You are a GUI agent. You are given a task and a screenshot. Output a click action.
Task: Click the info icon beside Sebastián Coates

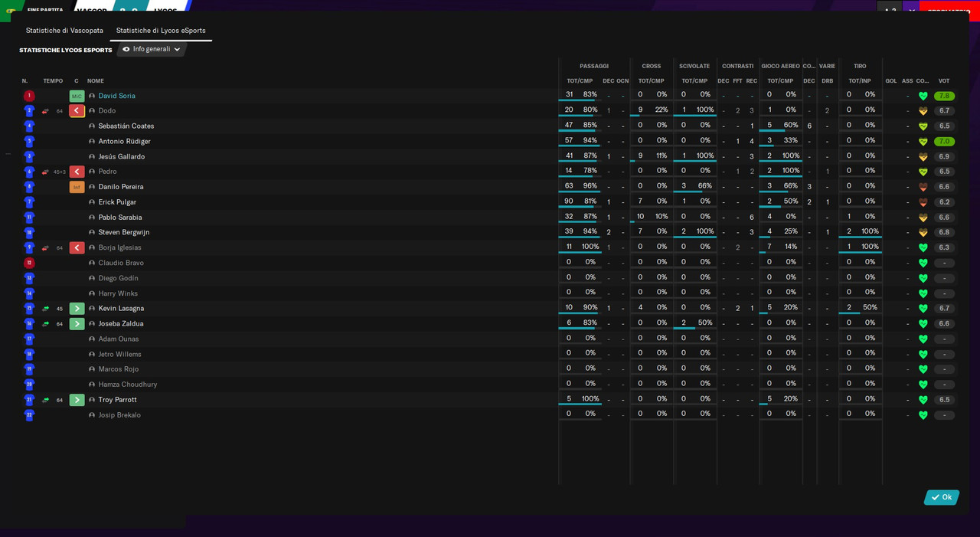92,126
